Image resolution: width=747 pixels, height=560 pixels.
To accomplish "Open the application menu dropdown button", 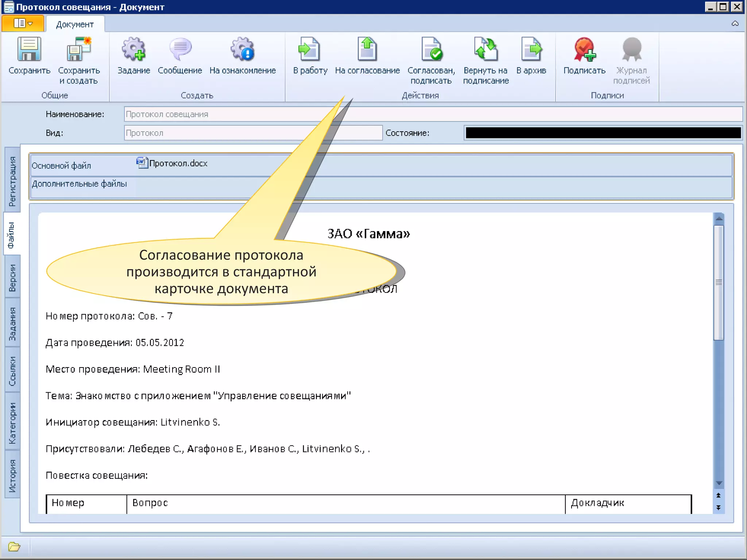I will pos(23,24).
